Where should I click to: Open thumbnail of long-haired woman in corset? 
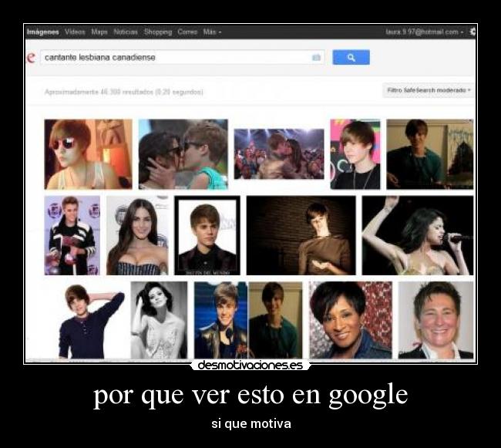pos(137,235)
